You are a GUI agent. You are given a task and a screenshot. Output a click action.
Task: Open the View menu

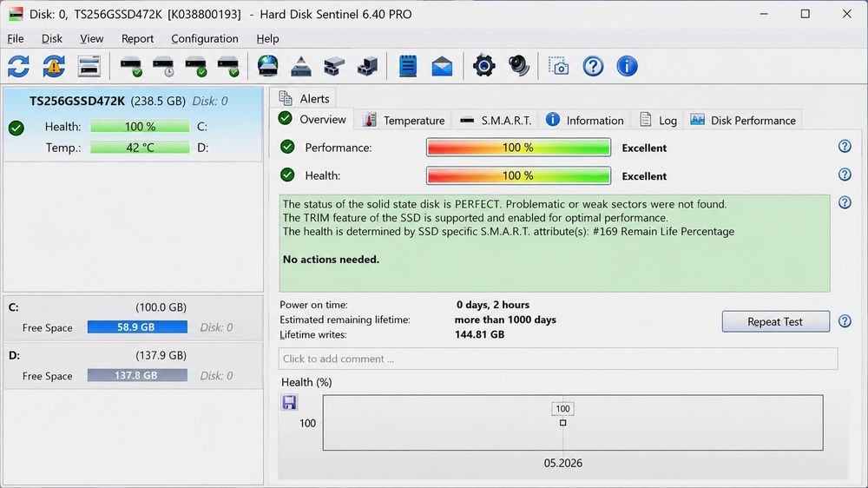pyautogui.click(x=91, y=39)
